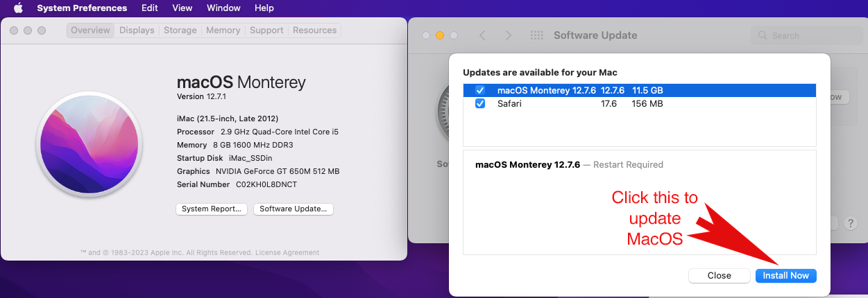
Task: Click the help question mark button
Action: (x=850, y=223)
